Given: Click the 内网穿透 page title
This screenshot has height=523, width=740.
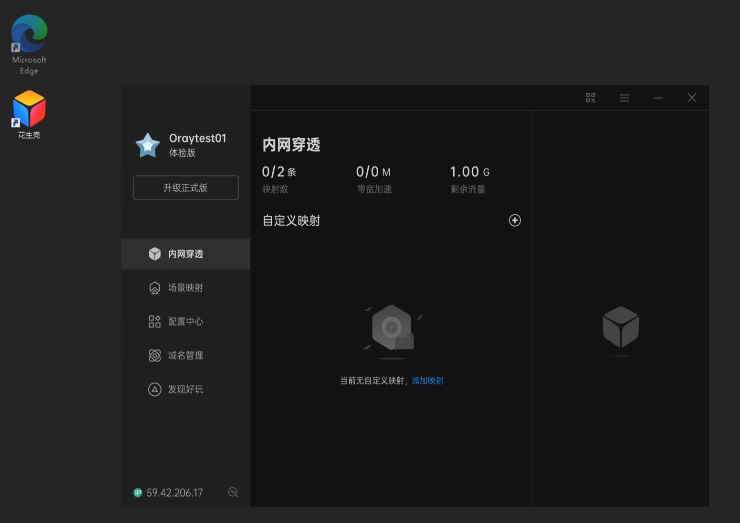Looking at the screenshot, I should (x=291, y=145).
